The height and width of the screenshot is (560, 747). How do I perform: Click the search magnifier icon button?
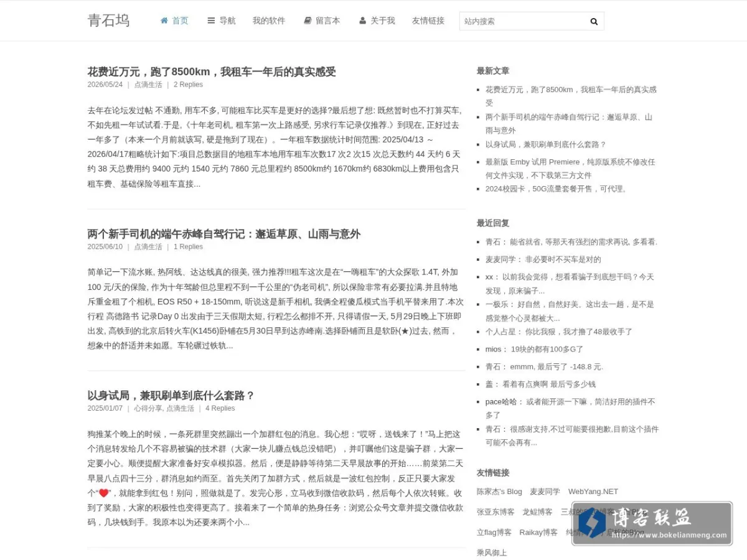594,21
